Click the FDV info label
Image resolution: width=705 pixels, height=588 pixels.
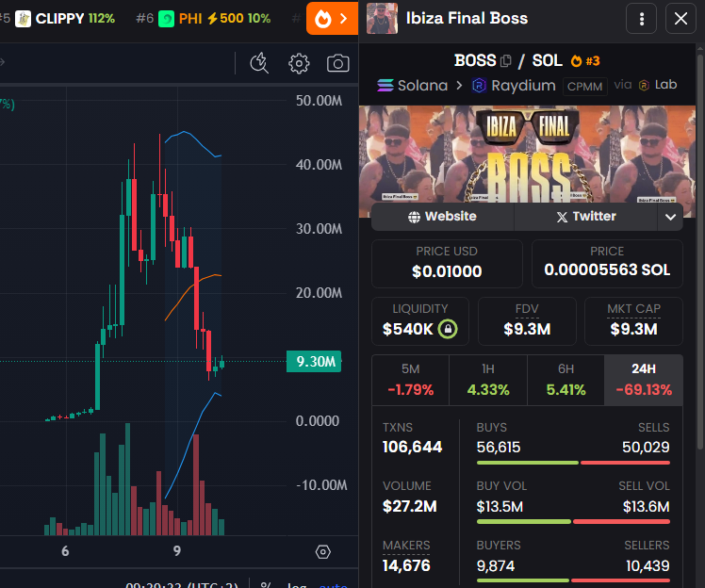coord(527,309)
